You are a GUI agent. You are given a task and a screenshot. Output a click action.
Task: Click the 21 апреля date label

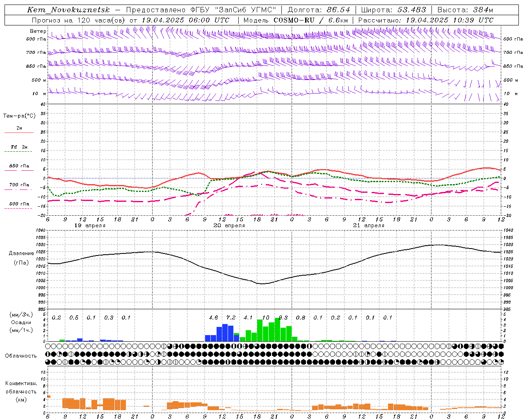coord(369,226)
